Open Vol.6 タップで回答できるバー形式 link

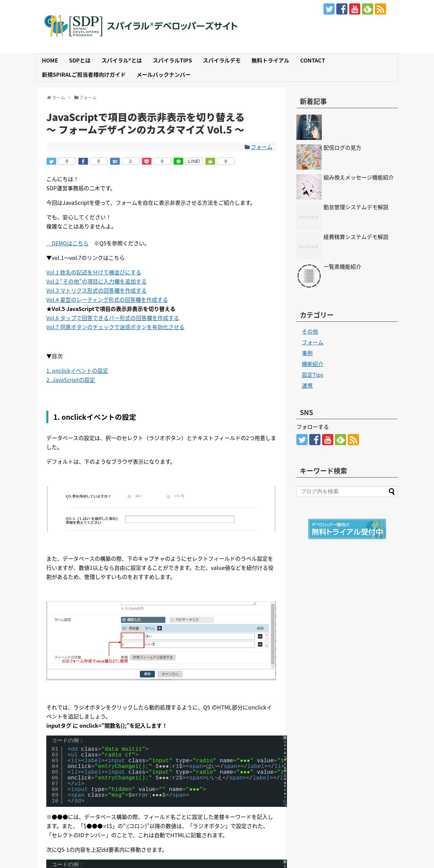click(x=113, y=318)
